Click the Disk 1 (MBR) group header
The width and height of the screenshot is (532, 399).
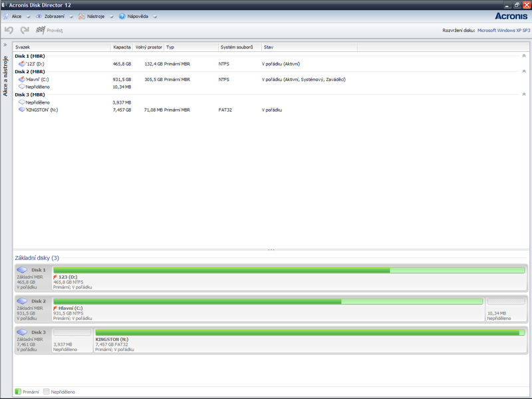(30, 56)
